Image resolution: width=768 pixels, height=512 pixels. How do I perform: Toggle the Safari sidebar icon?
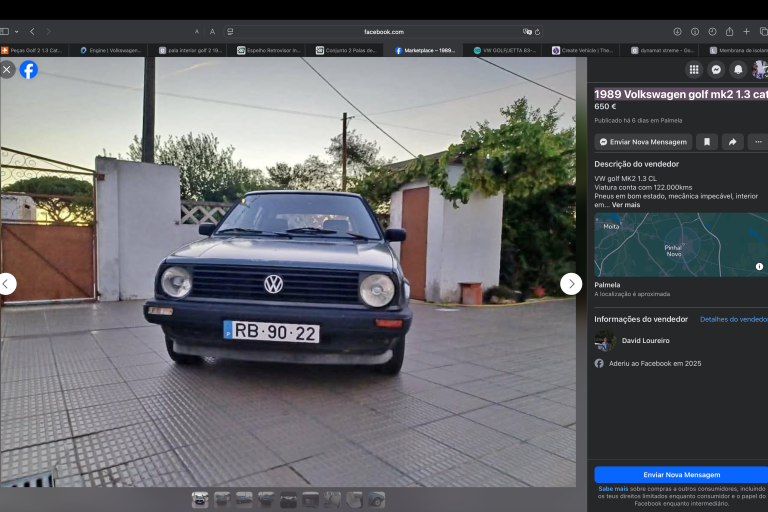click(5, 31)
